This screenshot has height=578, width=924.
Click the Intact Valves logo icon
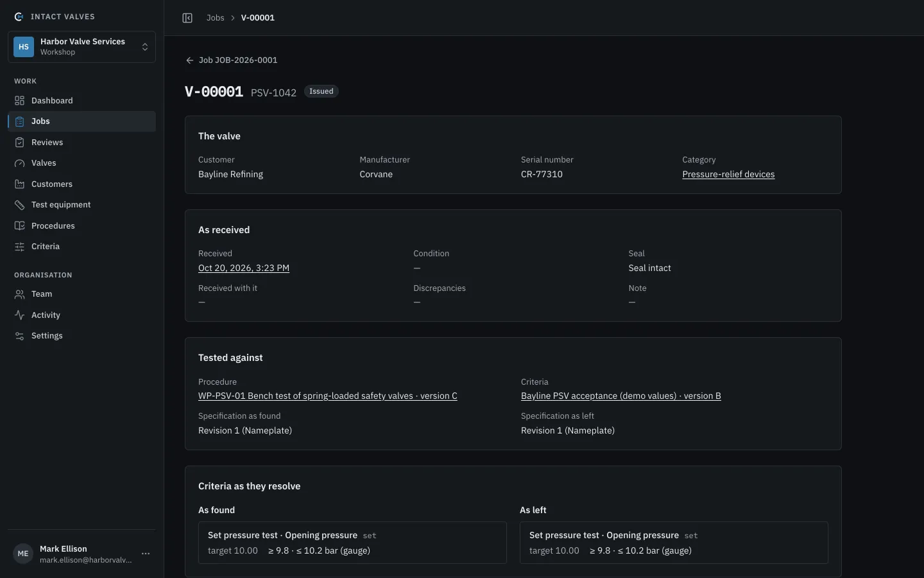pos(19,17)
